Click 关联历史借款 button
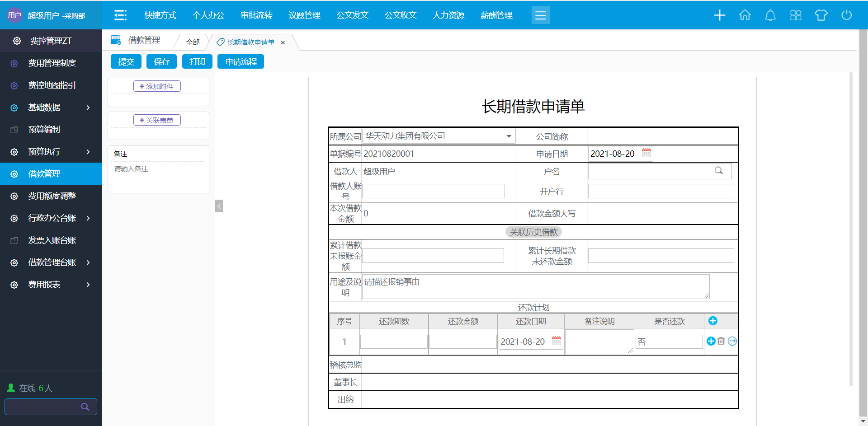This screenshot has width=868, height=426. pyautogui.click(x=533, y=232)
